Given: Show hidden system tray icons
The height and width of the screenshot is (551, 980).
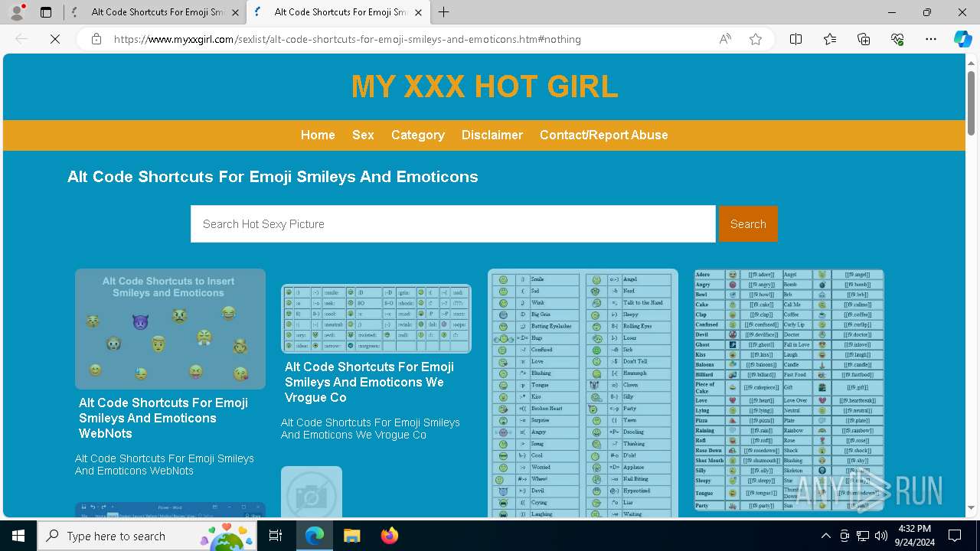Looking at the screenshot, I should point(825,536).
